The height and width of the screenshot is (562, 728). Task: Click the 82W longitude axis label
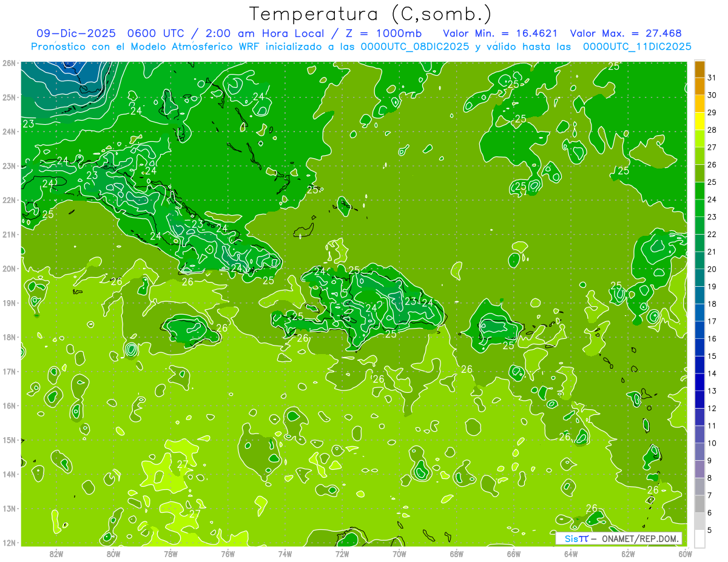tap(56, 554)
